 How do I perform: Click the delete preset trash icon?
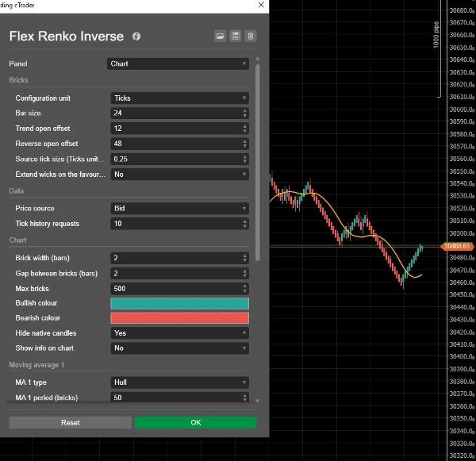tap(251, 36)
